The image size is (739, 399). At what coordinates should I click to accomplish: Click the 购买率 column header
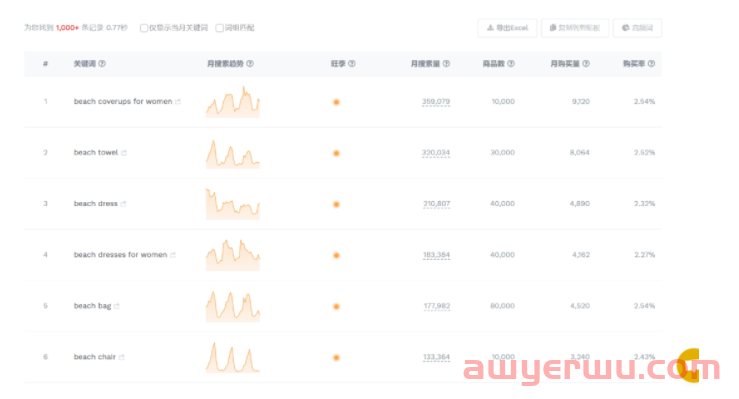[634, 64]
